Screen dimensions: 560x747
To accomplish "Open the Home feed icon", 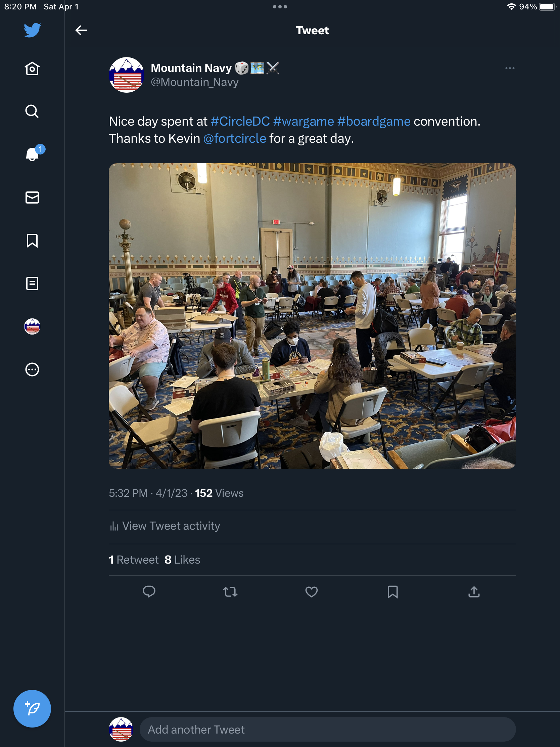I will 32,69.
